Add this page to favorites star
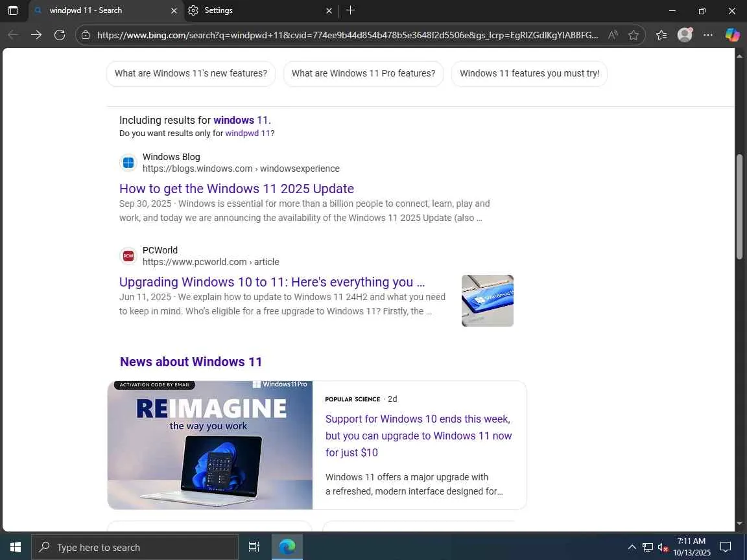The image size is (747, 560). pos(633,35)
